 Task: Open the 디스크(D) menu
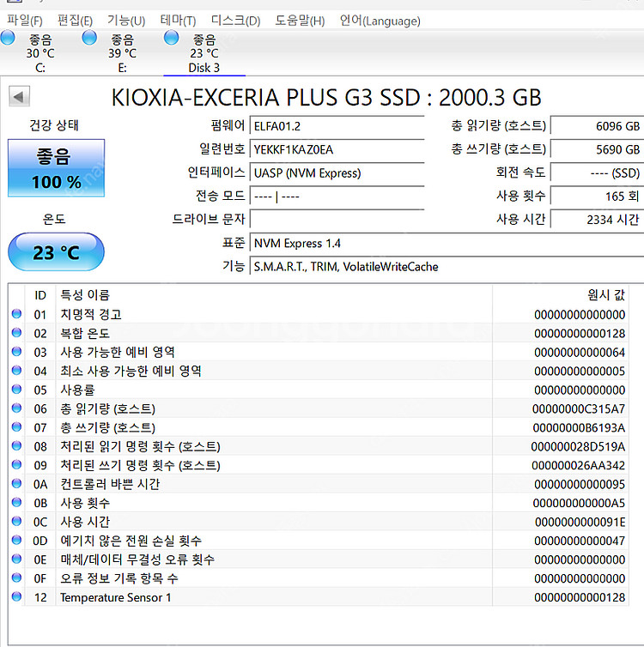tap(235, 21)
